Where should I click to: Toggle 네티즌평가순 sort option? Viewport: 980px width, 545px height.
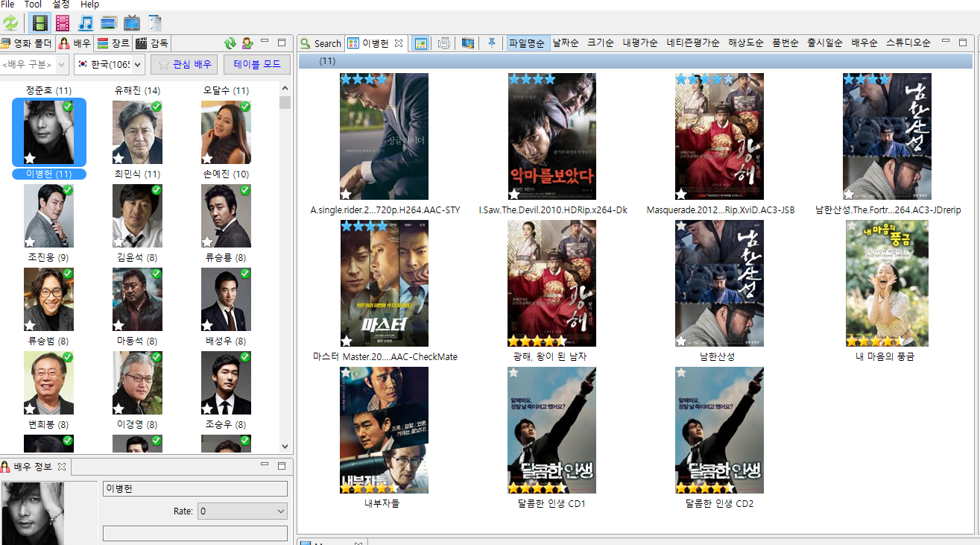tap(693, 43)
